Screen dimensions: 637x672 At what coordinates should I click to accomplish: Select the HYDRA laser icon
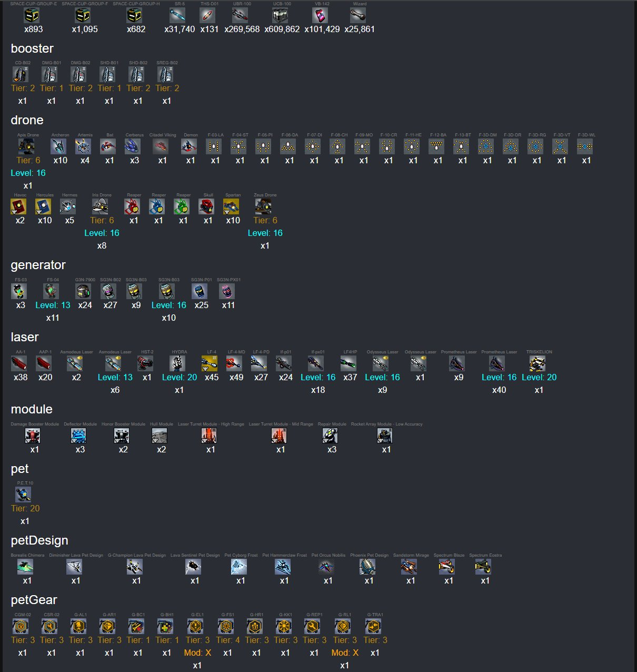[x=178, y=363]
